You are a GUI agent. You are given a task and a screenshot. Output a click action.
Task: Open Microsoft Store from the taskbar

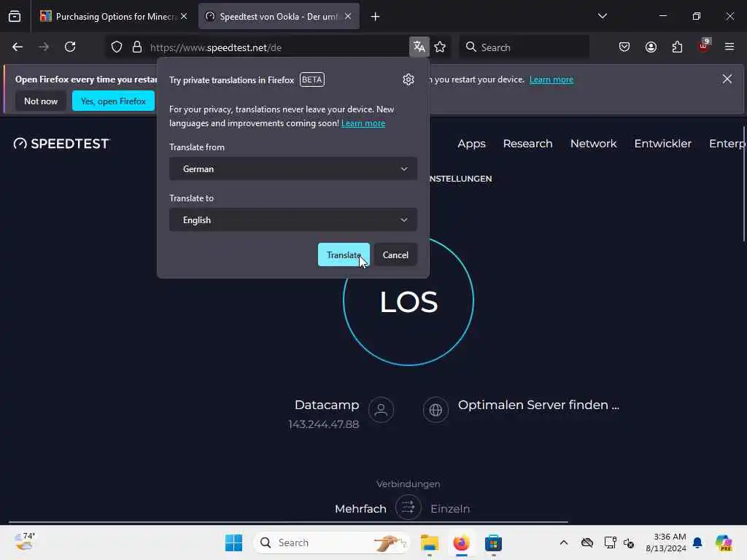coord(493,542)
